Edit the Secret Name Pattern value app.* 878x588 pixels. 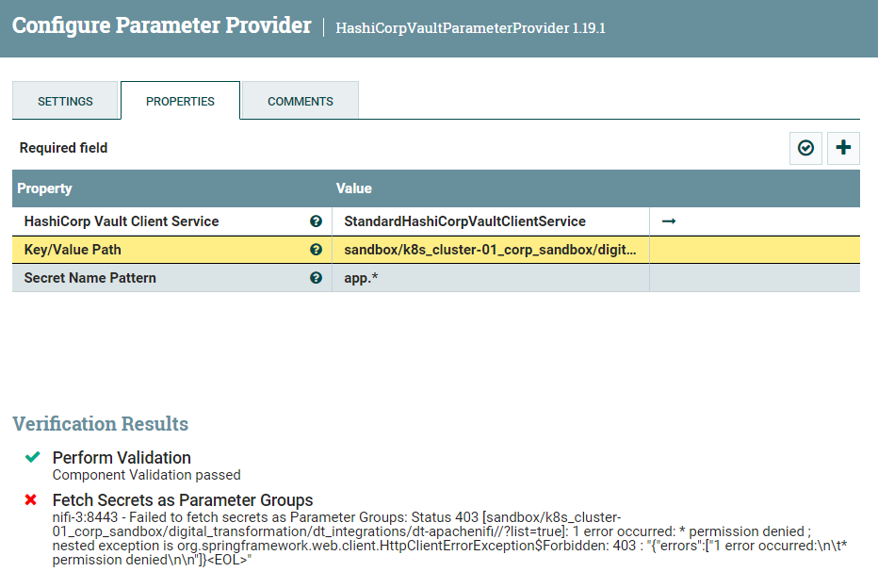click(x=490, y=278)
